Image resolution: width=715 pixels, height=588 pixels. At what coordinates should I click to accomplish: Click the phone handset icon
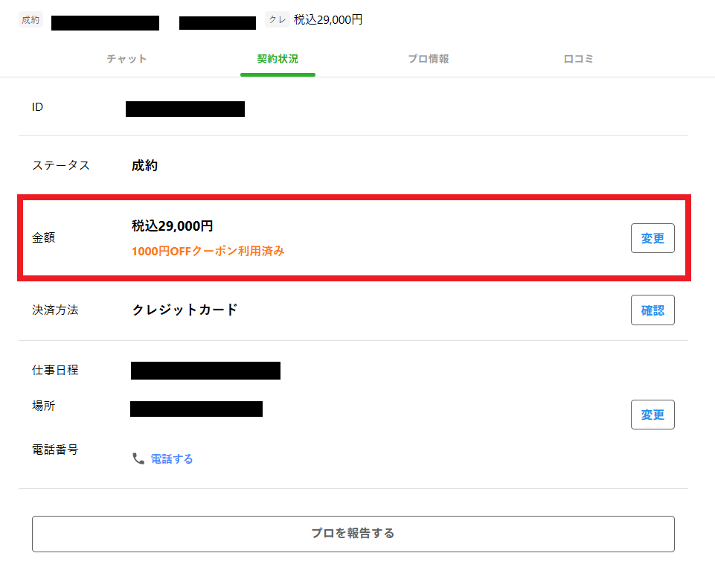[138, 458]
